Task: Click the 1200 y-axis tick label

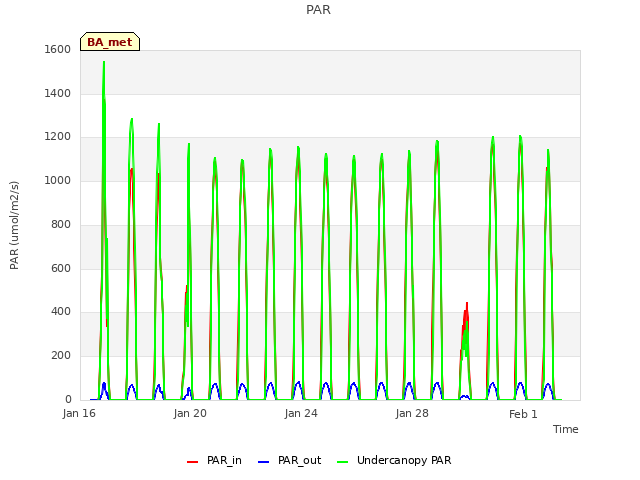Action: coord(58,137)
